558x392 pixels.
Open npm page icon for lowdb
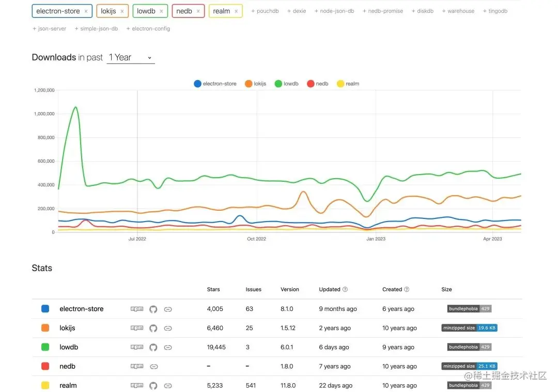tap(136, 347)
